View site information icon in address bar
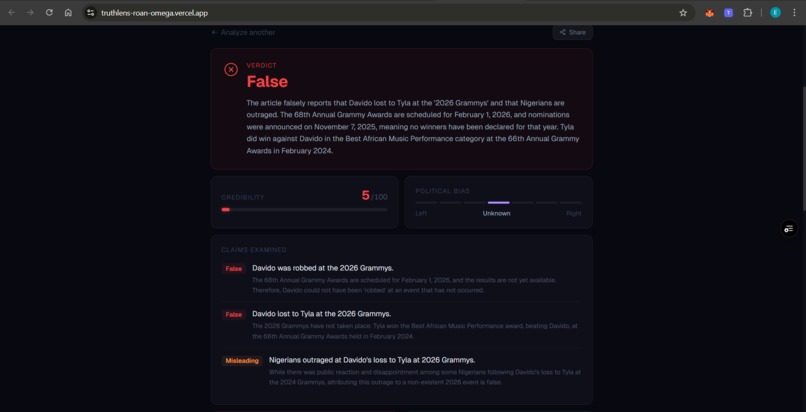Viewport: 806px width, 412px height. click(90, 13)
